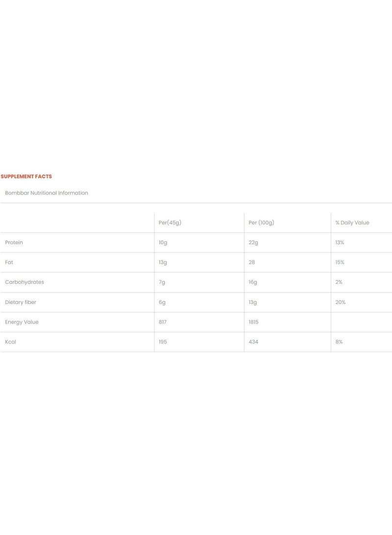Click the SUPPLEMENT FACTS heading
The height and width of the screenshot is (535, 392).
(26, 177)
